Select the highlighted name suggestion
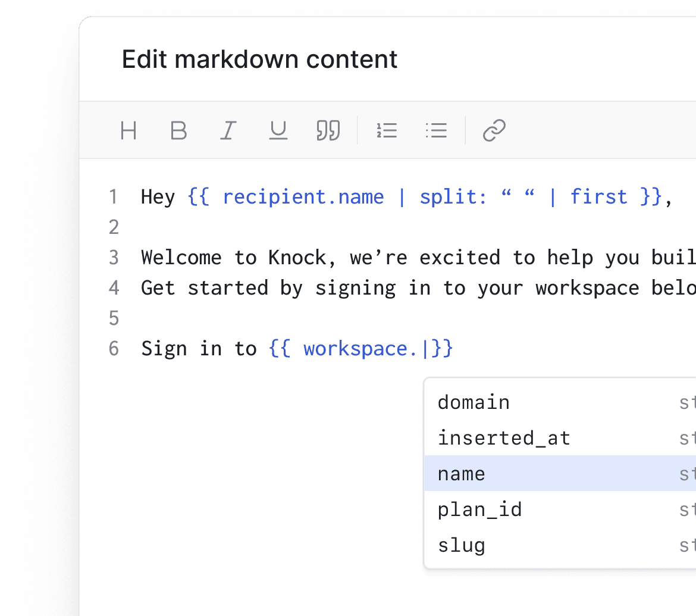 [x=461, y=474]
